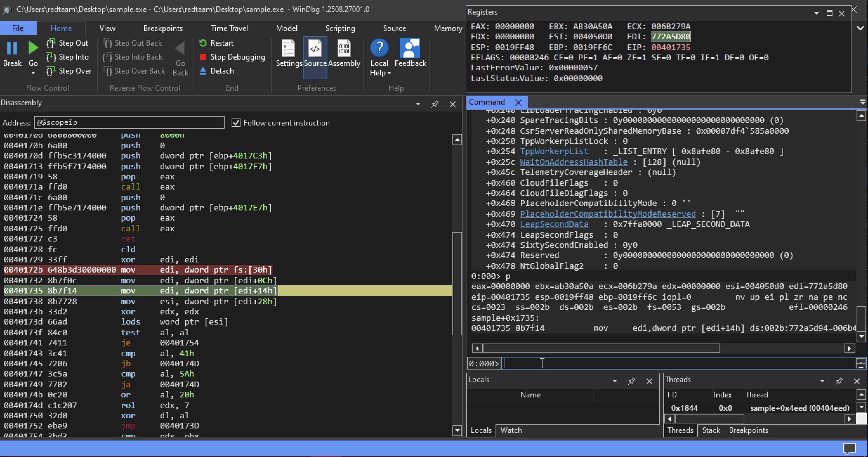The height and width of the screenshot is (457, 868).
Task: Click the PlaceholderCompatibilityModeReserved link
Action: (x=608, y=214)
